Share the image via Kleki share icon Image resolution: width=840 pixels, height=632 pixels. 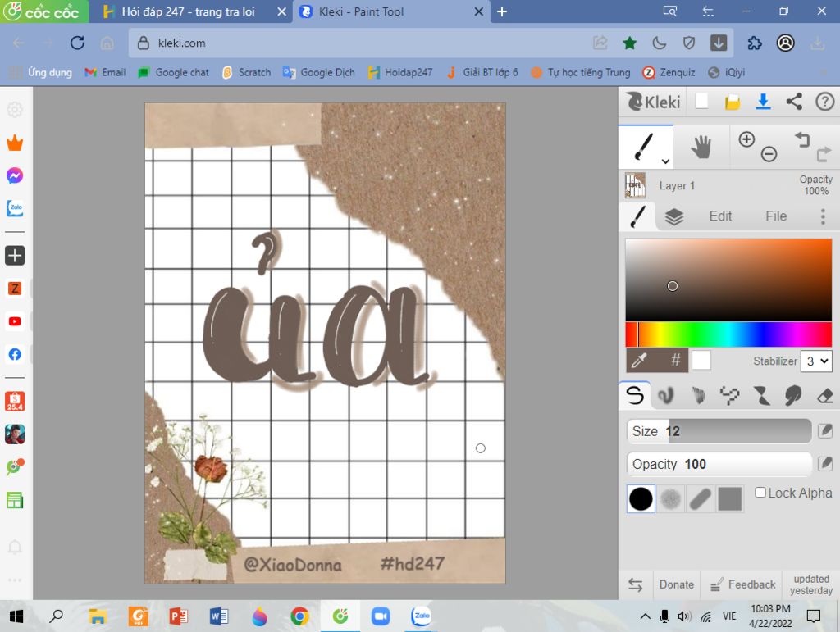(794, 101)
